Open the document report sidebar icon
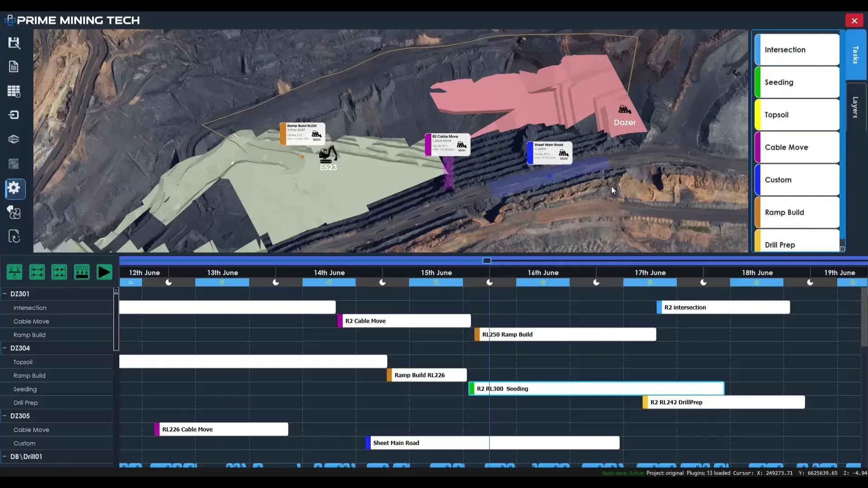Image resolution: width=868 pixels, height=488 pixels. 14,67
